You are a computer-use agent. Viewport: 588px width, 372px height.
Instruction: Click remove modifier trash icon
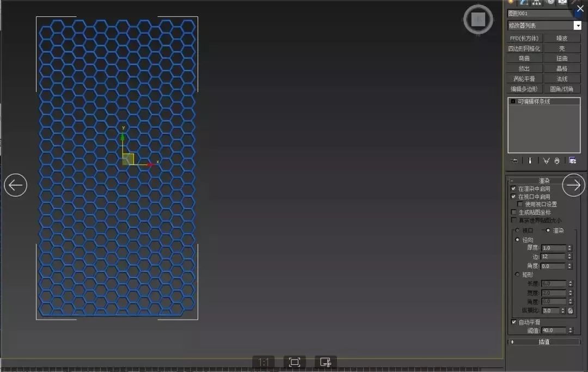557,161
